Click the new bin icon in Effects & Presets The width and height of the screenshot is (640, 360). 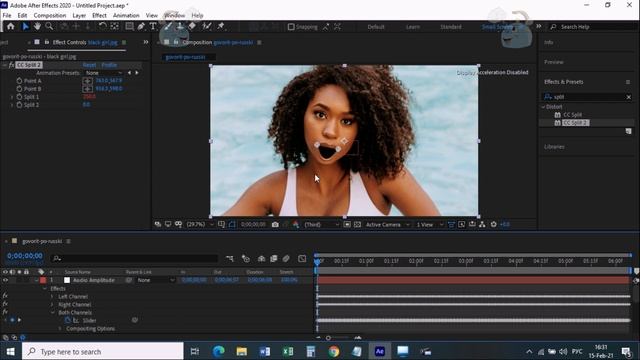pyautogui.click(x=629, y=131)
